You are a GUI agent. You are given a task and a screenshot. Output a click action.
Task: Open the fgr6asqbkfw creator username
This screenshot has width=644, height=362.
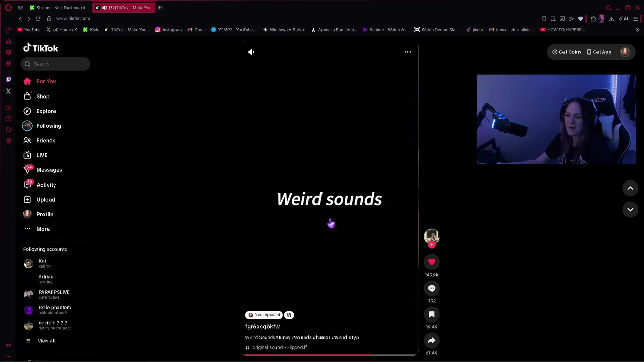click(x=262, y=326)
